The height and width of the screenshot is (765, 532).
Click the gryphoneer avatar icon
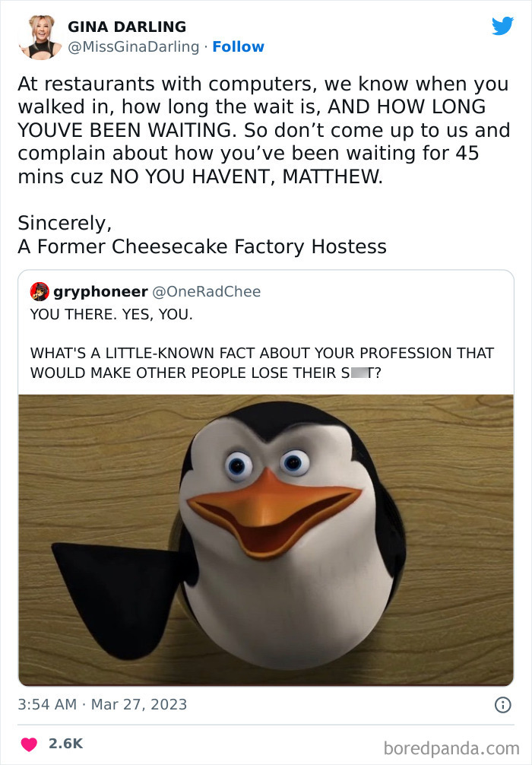(40, 291)
